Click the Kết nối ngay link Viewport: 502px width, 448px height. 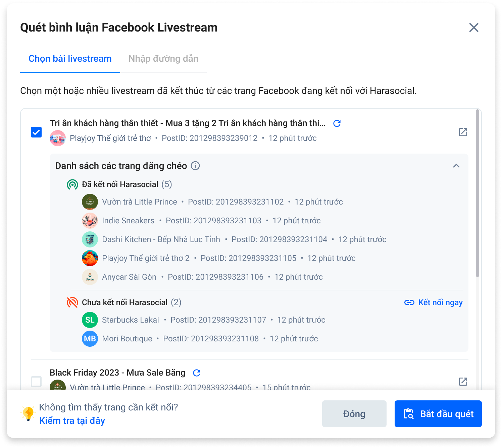434,302
